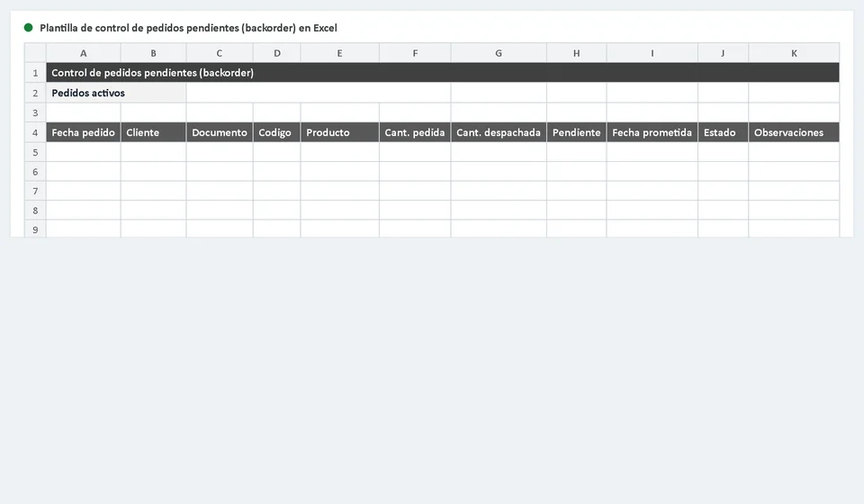Select column C header
Image resolution: width=864 pixels, height=504 pixels.
[x=220, y=53]
